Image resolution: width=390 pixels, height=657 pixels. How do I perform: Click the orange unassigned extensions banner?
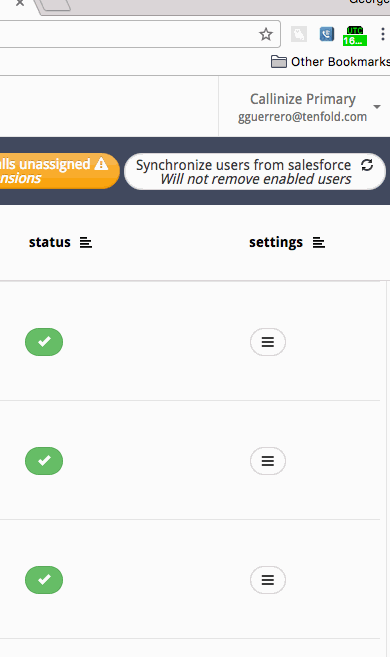coord(59,171)
